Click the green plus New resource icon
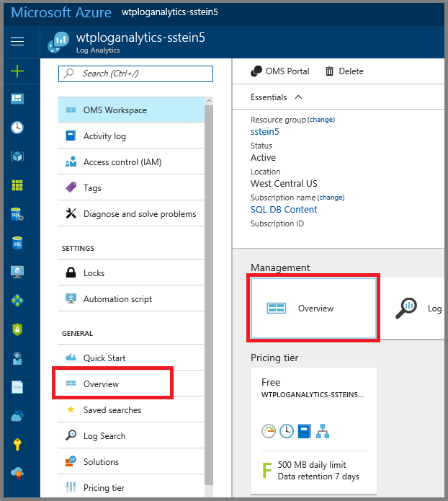 pyautogui.click(x=17, y=71)
